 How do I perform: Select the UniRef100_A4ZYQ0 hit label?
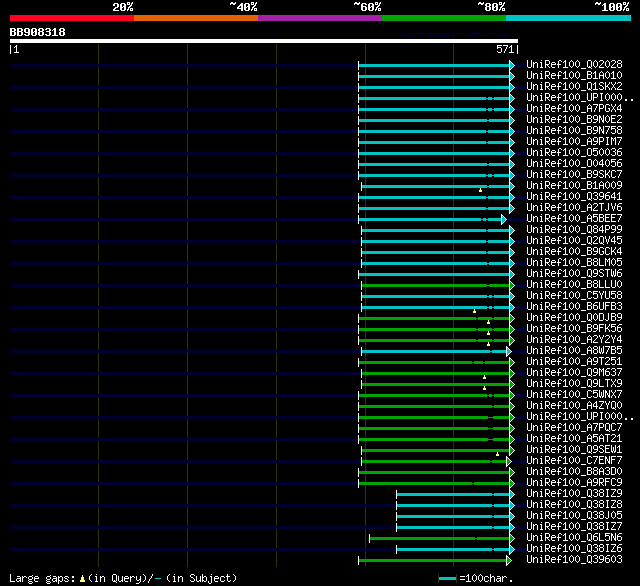pos(574,406)
